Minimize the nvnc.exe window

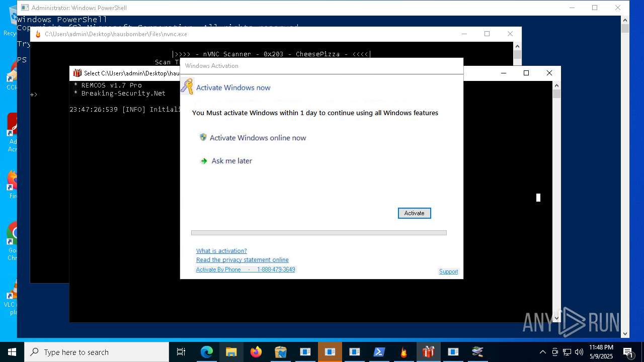(x=464, y=34)
